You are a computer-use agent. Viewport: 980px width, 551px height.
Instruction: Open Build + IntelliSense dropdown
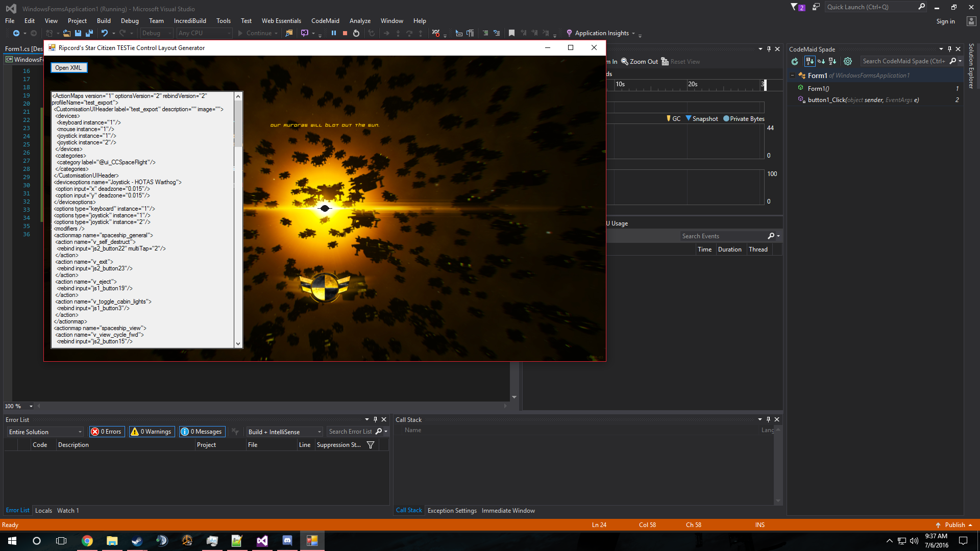point(284,432)
